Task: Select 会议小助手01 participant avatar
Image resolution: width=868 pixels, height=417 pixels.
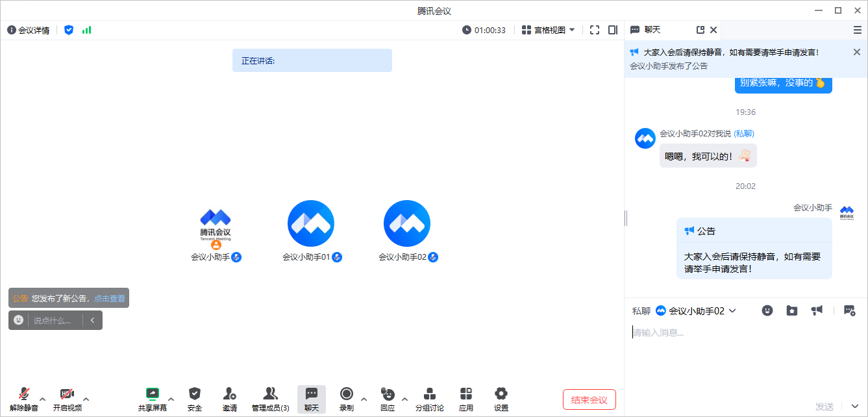Action: [x=311, y=223]
